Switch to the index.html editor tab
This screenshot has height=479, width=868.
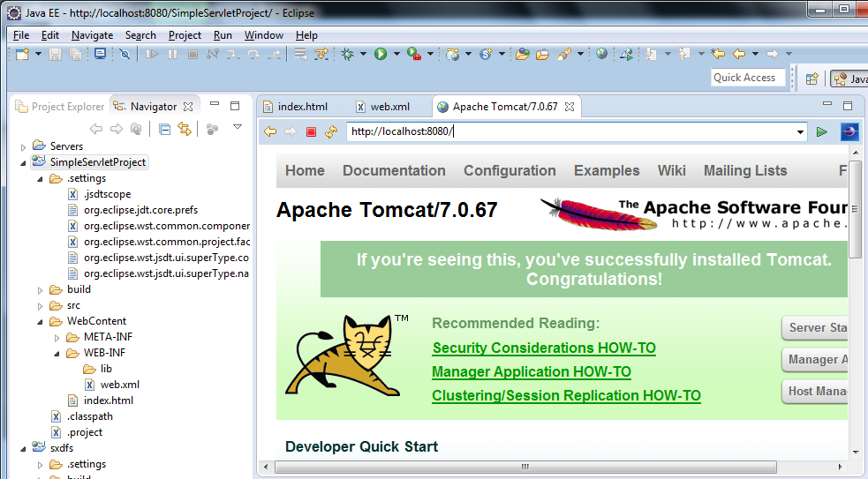click(296, 106)
